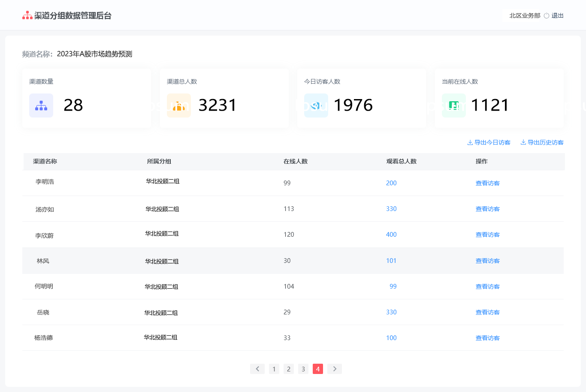This screenshot has width=586, height=392.
Task: Click 退出 to log out
Action: coord(558,15)
